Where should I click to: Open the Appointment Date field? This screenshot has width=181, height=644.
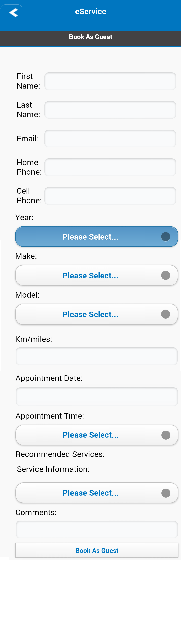(x=97, y=397)
